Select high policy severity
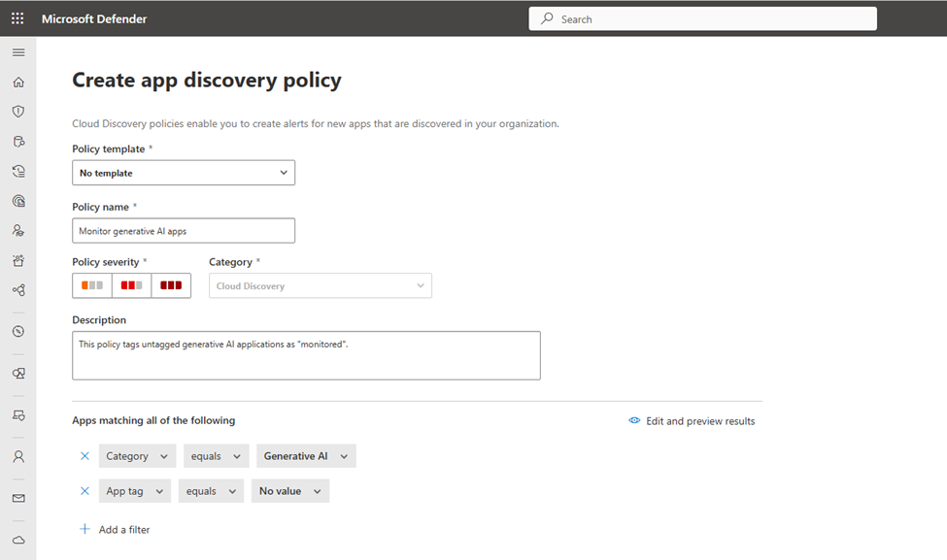This screenshot has height=560, width=947. pyautogui.click(x=171, y=285)
